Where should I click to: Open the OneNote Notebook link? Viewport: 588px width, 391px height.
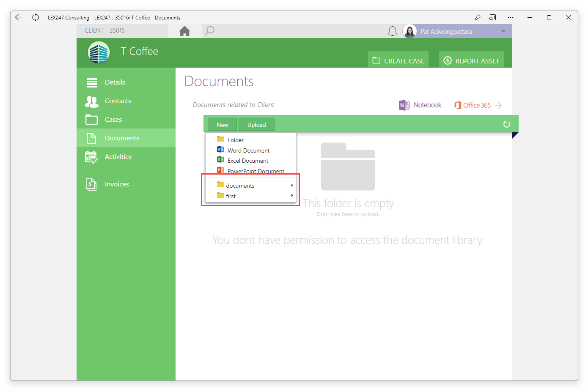click(420, 105)
